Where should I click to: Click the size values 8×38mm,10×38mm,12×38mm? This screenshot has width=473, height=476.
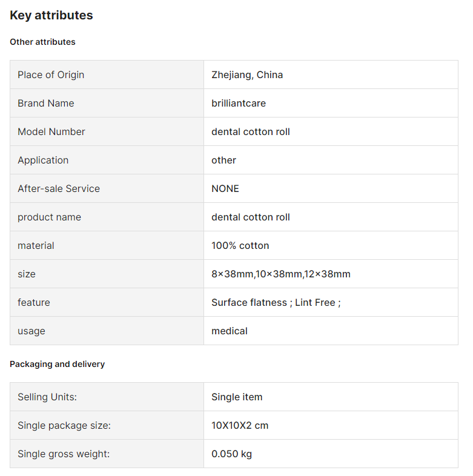pos(281,274)
